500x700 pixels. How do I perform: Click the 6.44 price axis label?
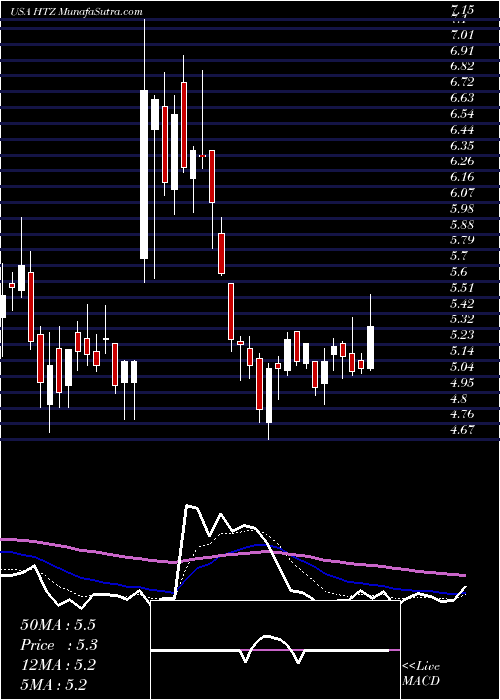(462, 130)
